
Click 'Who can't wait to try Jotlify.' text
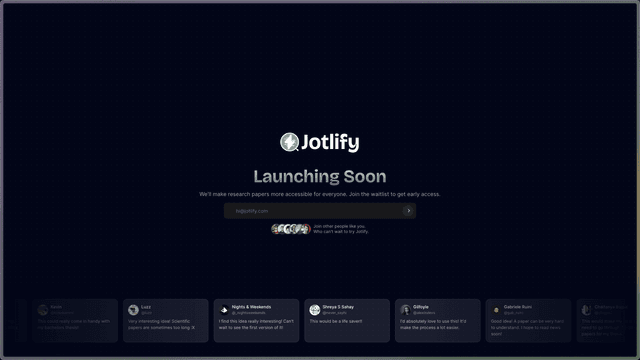point(341,231)
